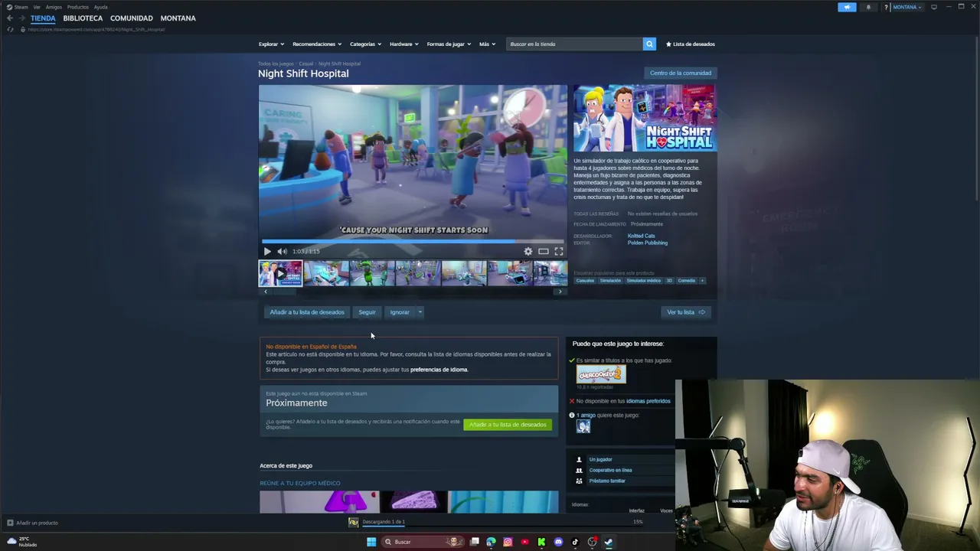
Task: Open the Ver menu
Action: click(37, 7)
